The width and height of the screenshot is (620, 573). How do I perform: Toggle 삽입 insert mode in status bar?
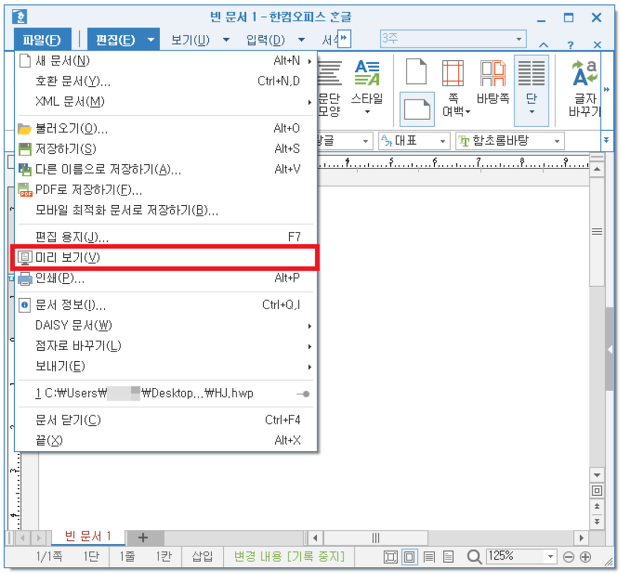click(x=202, y=556)
